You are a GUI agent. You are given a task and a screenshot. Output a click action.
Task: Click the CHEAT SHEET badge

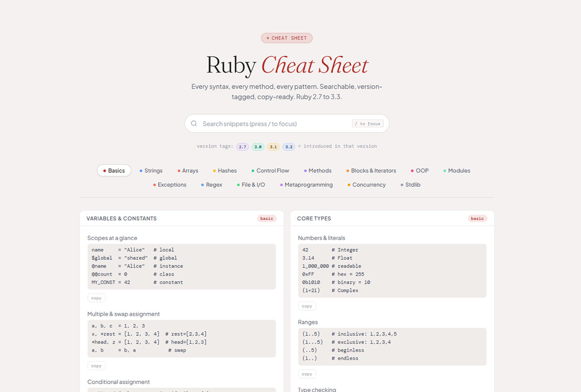point(287,38)
